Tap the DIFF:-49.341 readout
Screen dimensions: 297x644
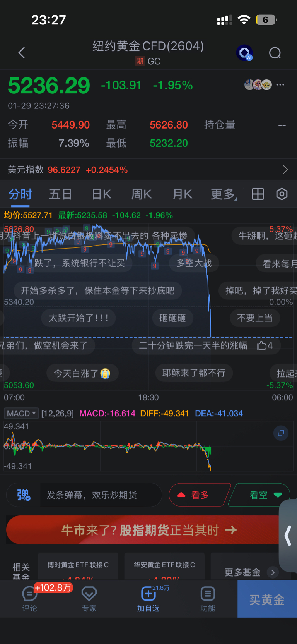click(x=164, y=413)
